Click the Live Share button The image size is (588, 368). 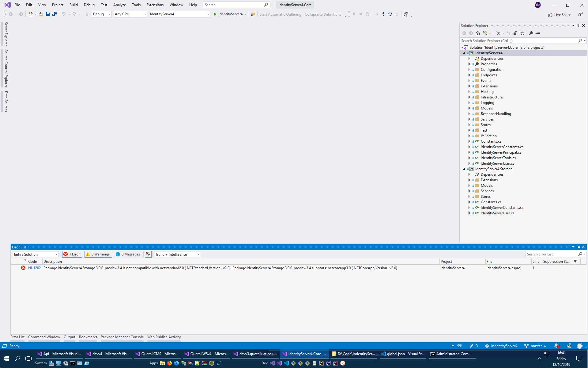(x=559, y=15)
